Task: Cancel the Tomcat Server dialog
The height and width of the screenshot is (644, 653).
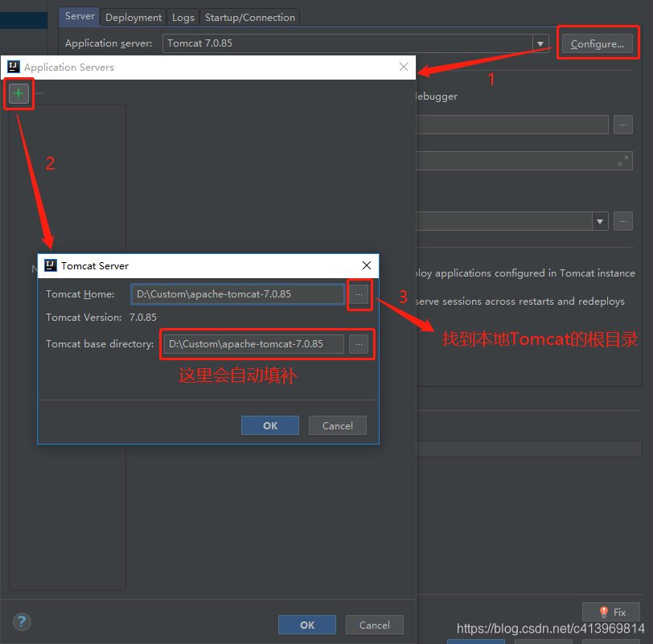Action: point(337,425)
